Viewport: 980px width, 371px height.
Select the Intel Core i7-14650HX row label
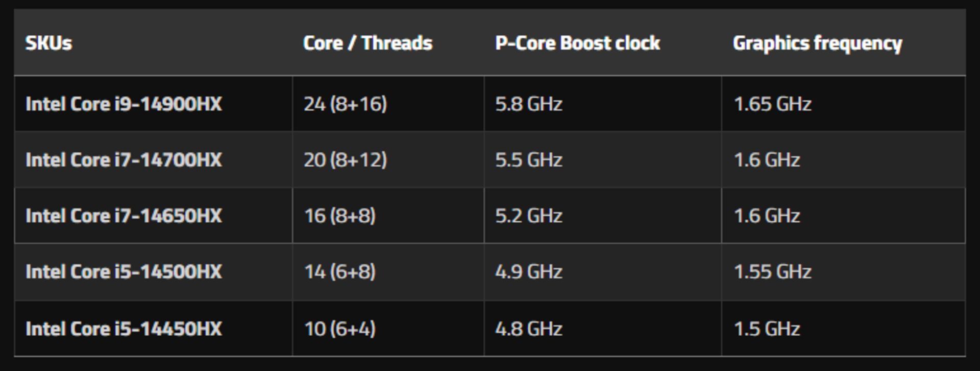[124, 215]
